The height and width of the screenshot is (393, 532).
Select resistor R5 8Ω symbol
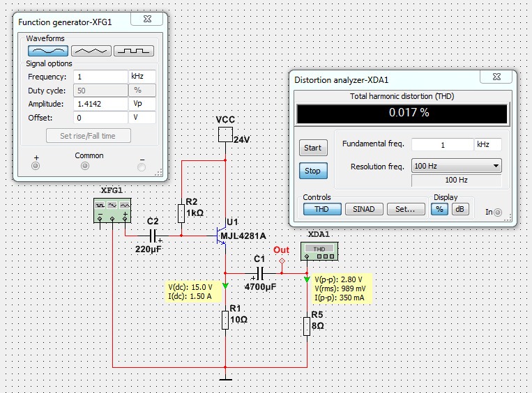pos(307,326)
